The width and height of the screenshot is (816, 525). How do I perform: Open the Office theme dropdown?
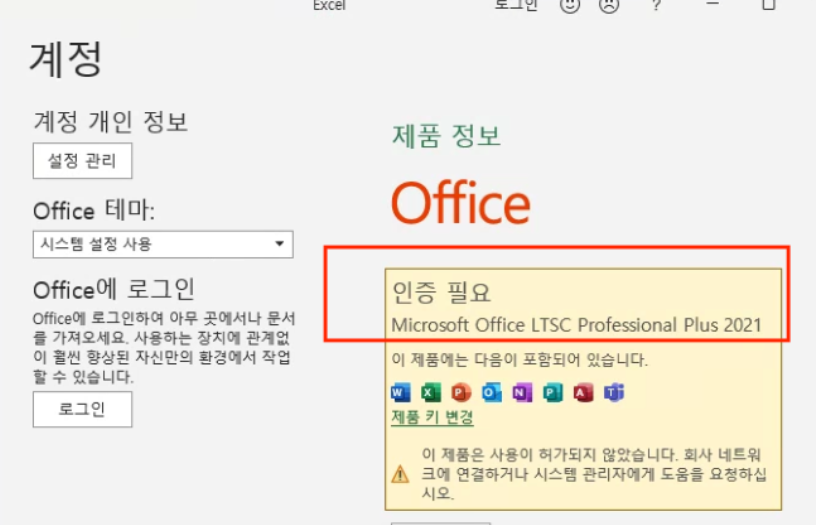(x=163, y=244)
